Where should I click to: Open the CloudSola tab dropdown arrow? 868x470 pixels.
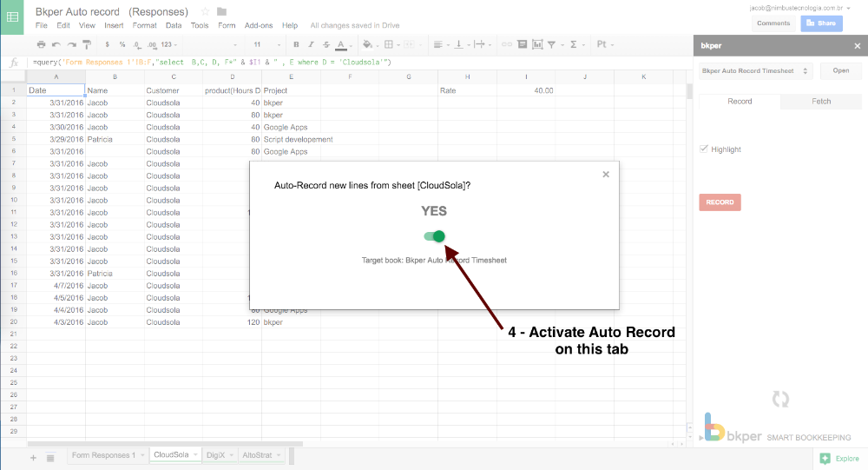point(195,455)
